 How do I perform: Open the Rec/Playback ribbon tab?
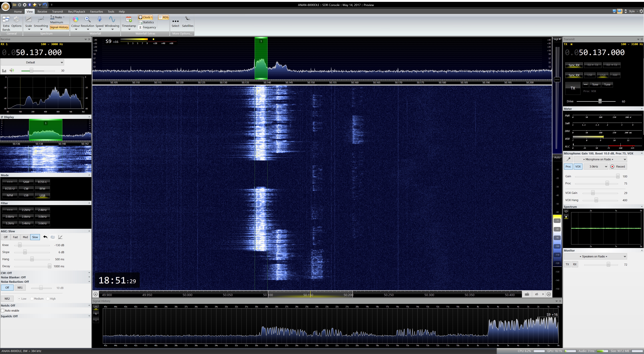76,12
